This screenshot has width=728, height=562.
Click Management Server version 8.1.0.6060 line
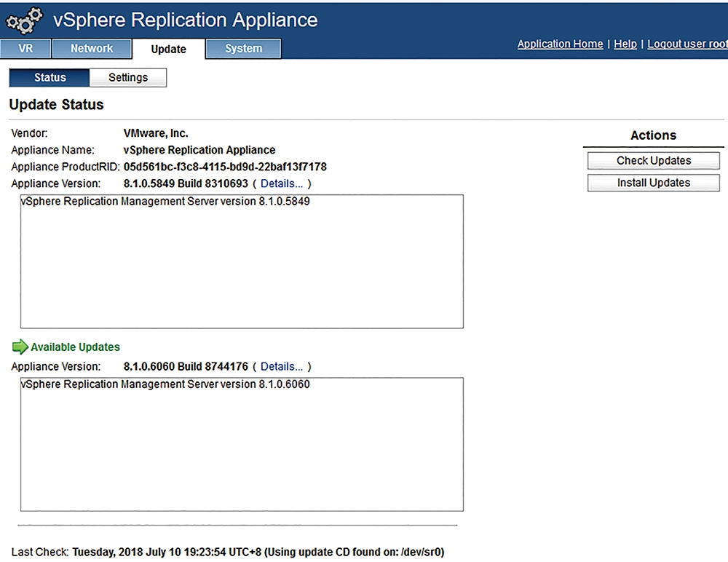pyautogui.click(x=165, y=384)
